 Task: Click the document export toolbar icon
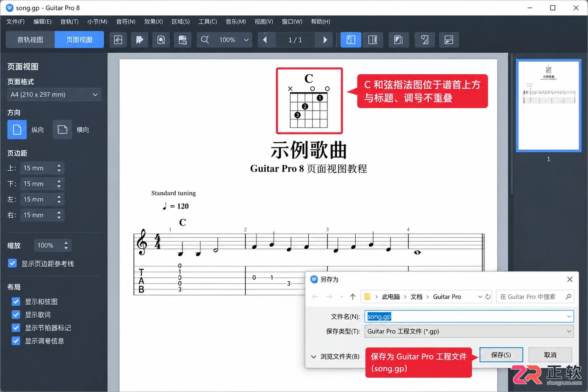(x=183, y=40)
